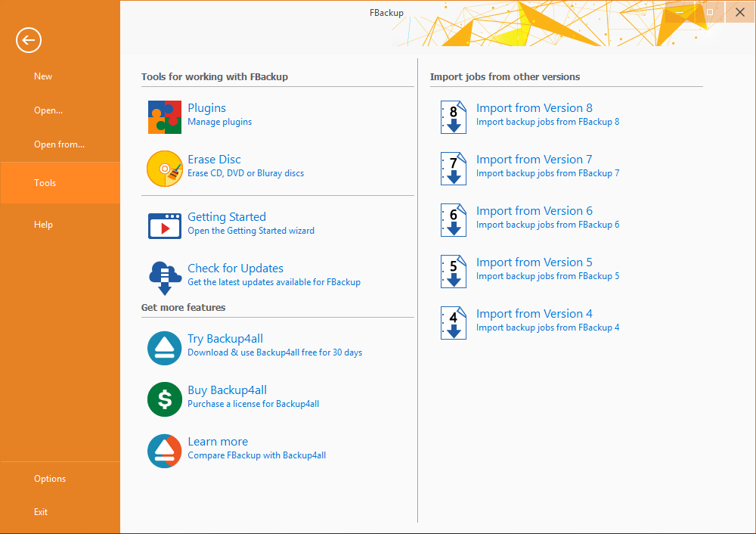The image size is (756, 534).
Task: Choose Open from... in the sidebar
Action: 59,144
